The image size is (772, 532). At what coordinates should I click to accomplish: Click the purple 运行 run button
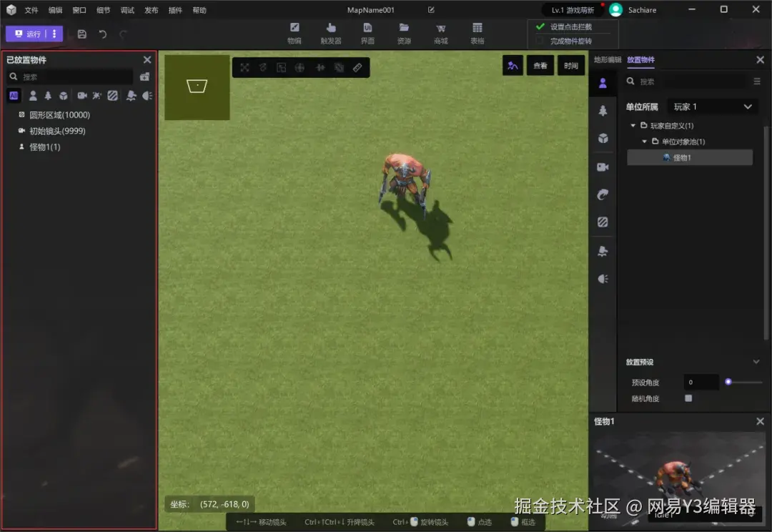point(27,34)
